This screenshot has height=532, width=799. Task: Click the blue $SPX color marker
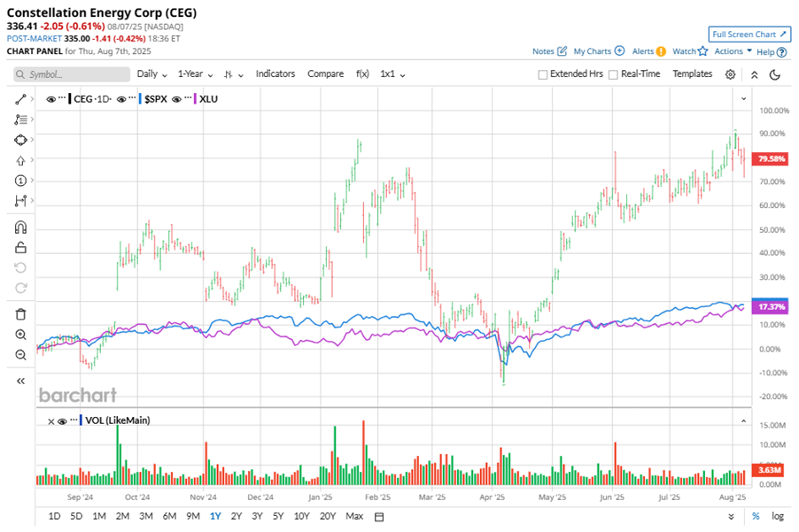(140, 99)
